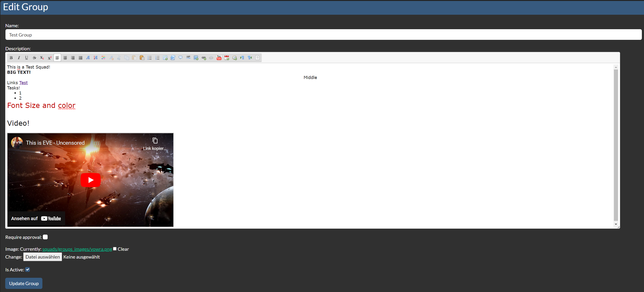The image size is (644, 292).
Task: Create a numbered list
Action: click(x=157, y=58)
